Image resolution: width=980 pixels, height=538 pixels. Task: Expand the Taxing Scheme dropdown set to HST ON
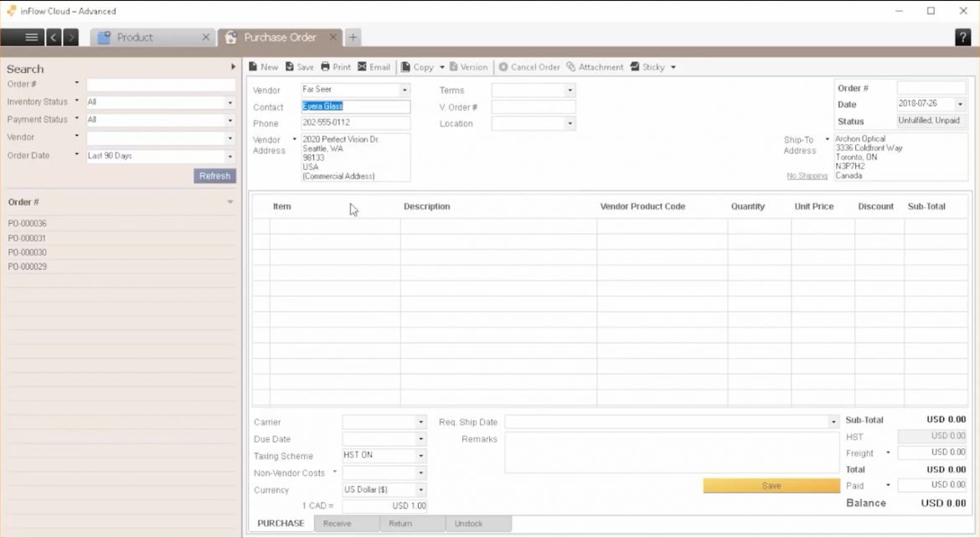420,455
